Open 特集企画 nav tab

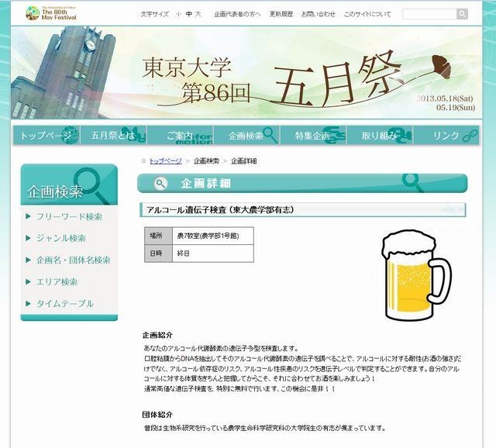coord(313,135)
